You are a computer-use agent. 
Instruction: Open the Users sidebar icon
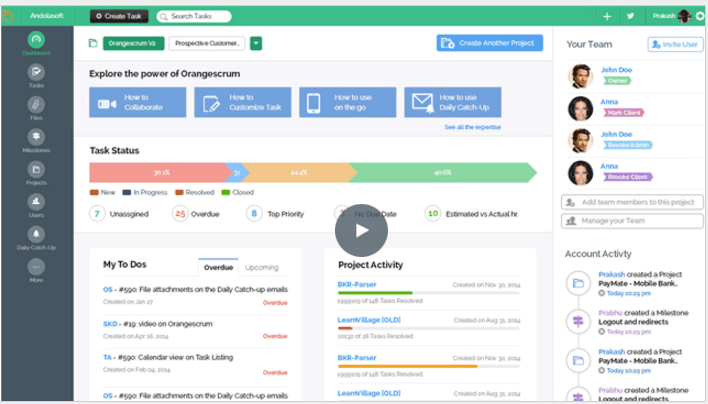(x=36, y=202)
